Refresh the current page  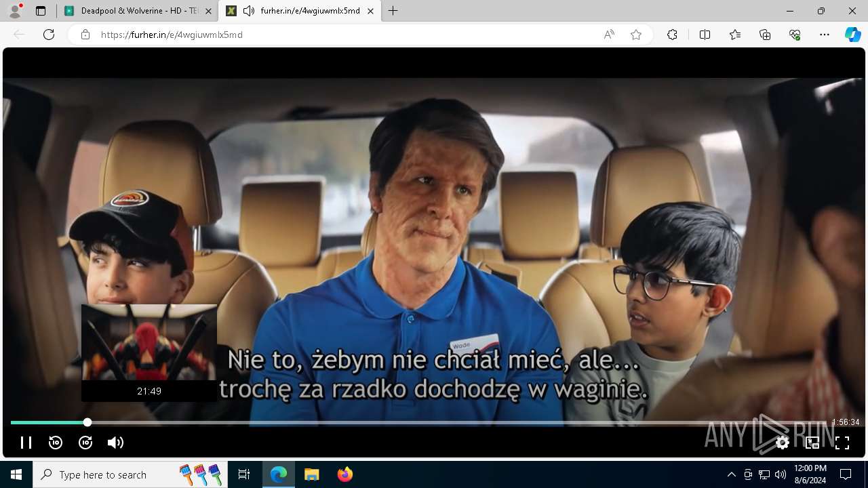click(49, 35)
